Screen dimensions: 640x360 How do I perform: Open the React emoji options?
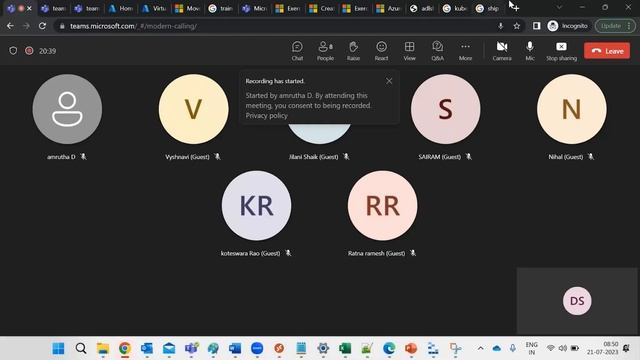point(381,51)
